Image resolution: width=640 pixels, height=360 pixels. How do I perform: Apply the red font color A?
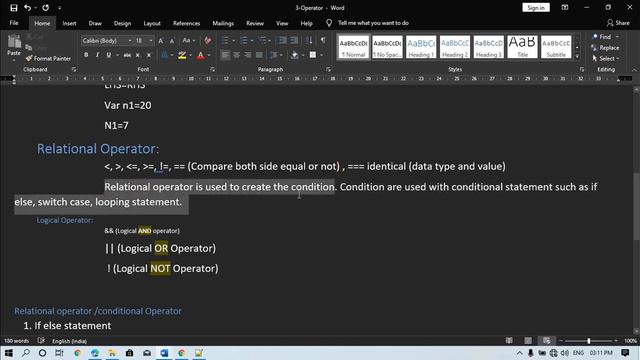click(x=200, y=55)
